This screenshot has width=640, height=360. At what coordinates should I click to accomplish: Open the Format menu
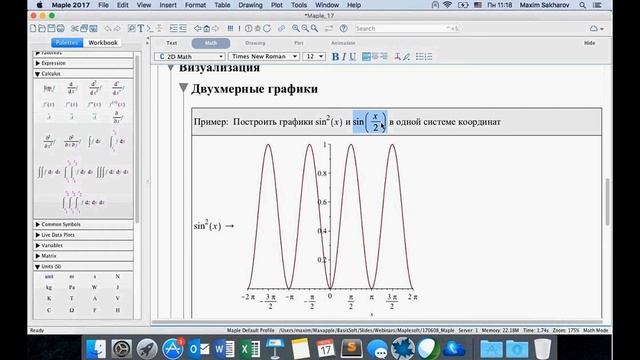click(195, 5)
